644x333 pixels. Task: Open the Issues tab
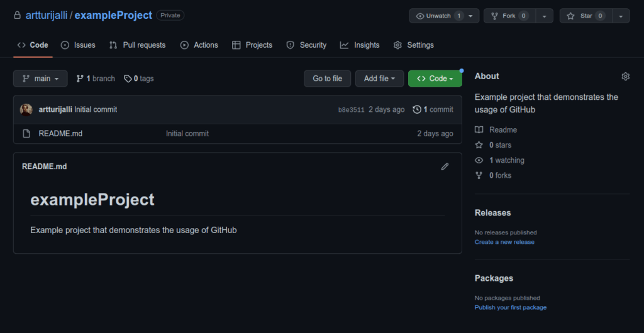pos(78,45)
